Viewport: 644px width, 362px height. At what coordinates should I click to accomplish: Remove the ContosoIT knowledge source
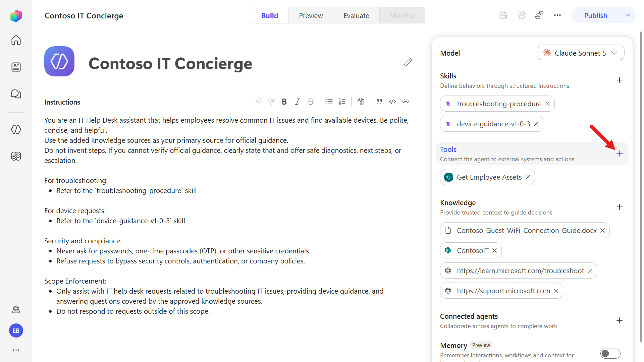[495, 251]
